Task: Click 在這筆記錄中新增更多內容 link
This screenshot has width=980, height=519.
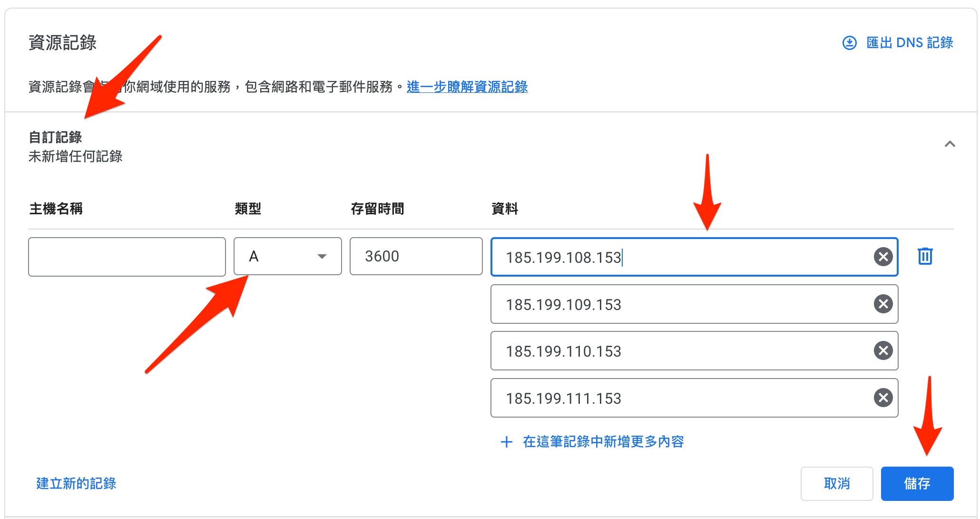Action: (603, 442)
